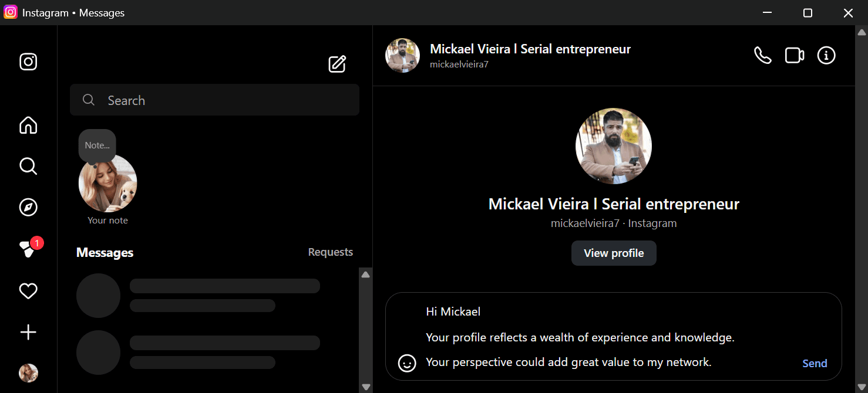Click the View profile button

[x=614, y=253]
